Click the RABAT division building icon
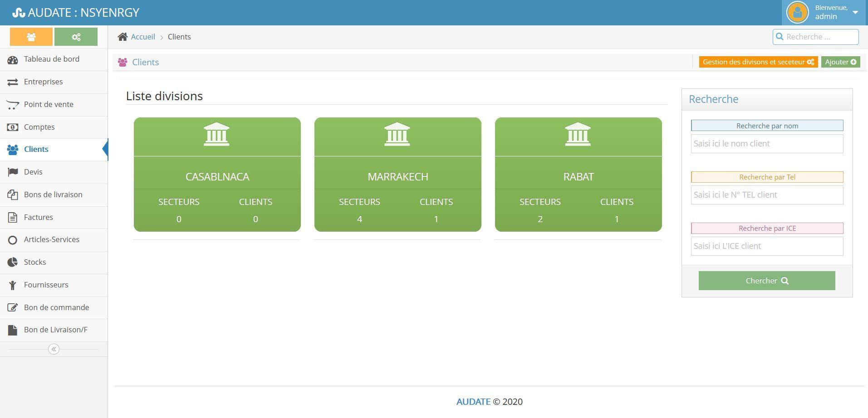This screenshot has width=868, height=418. coord(578,134)
